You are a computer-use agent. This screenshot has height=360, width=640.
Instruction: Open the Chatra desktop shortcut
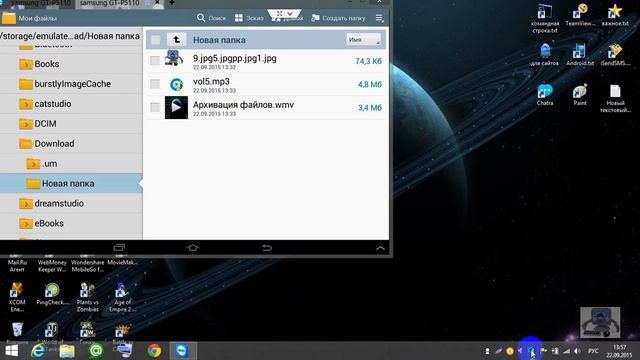click(x=544, y=95)
